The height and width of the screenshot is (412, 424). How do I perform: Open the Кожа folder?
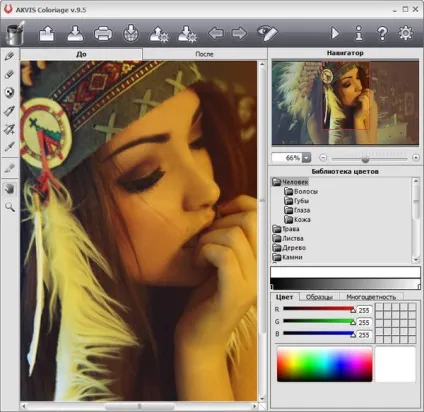297,219
